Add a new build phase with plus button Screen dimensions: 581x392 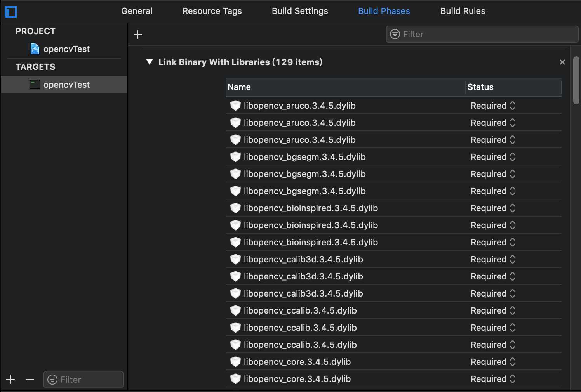coord(138,35)
